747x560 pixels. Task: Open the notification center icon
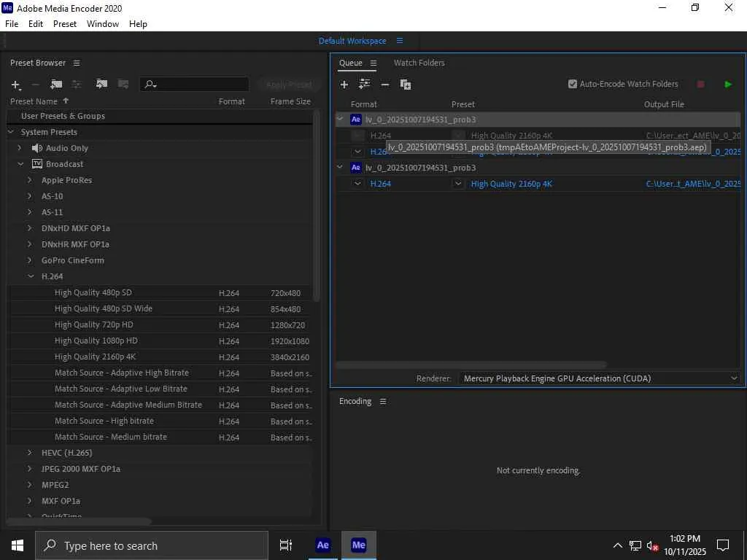723,545
